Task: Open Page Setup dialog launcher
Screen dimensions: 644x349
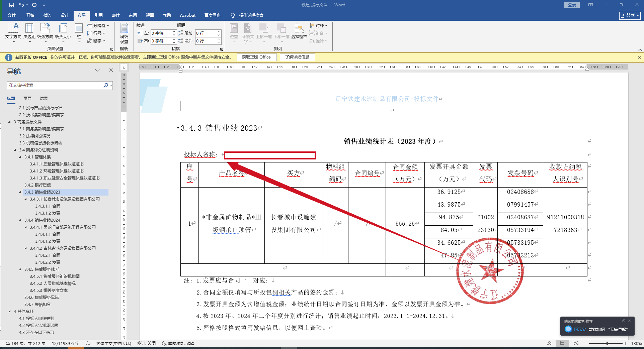Action: tap(112, 49)
